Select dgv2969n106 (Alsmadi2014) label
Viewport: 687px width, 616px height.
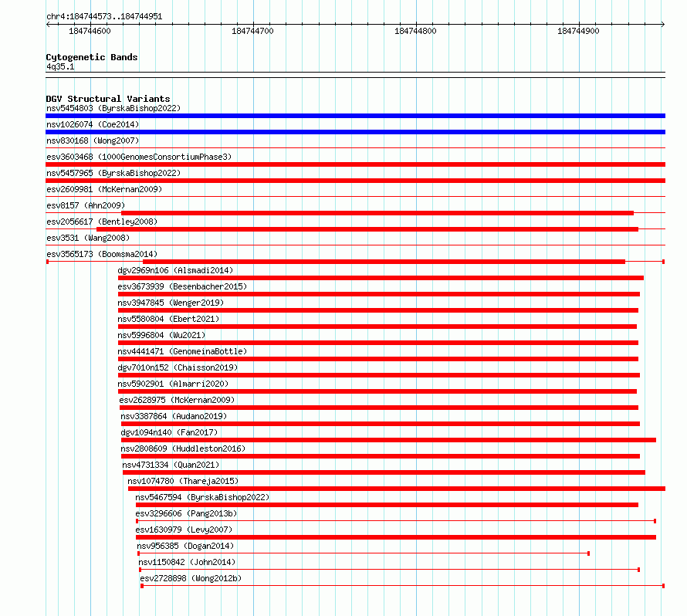pos(175,270)
